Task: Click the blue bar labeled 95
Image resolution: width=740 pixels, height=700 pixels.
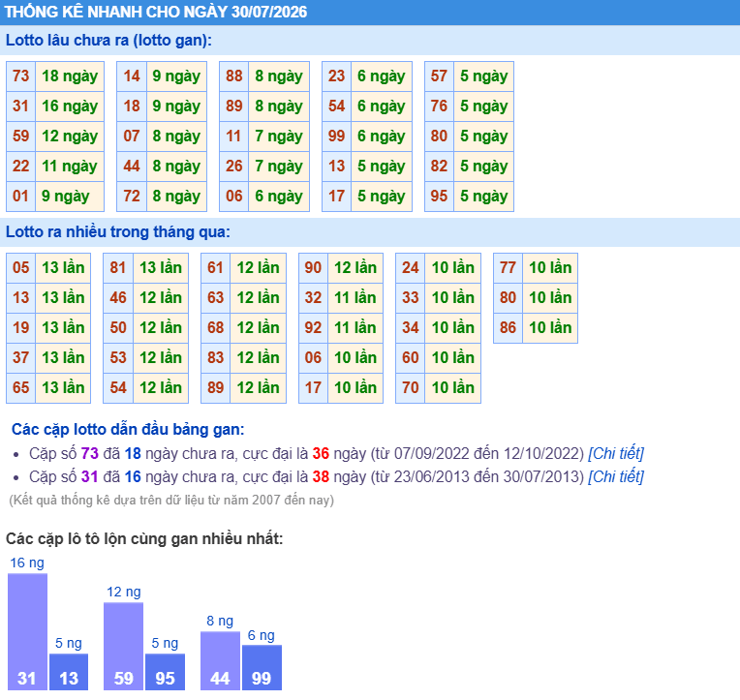Action: point(166,672)
